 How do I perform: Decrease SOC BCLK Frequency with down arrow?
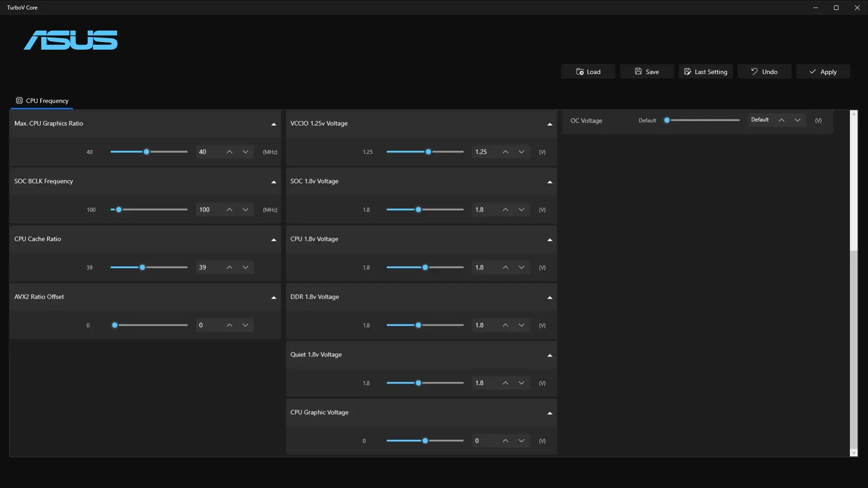coord(245,210)
